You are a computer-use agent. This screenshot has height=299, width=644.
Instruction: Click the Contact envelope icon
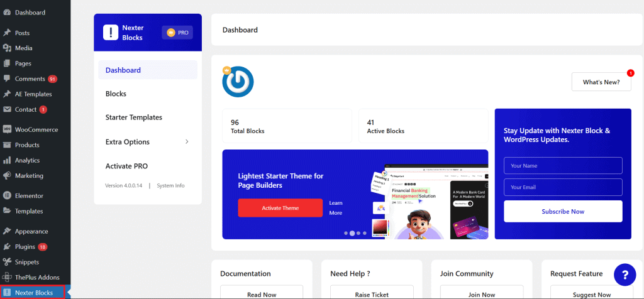(x=6, y=109)
